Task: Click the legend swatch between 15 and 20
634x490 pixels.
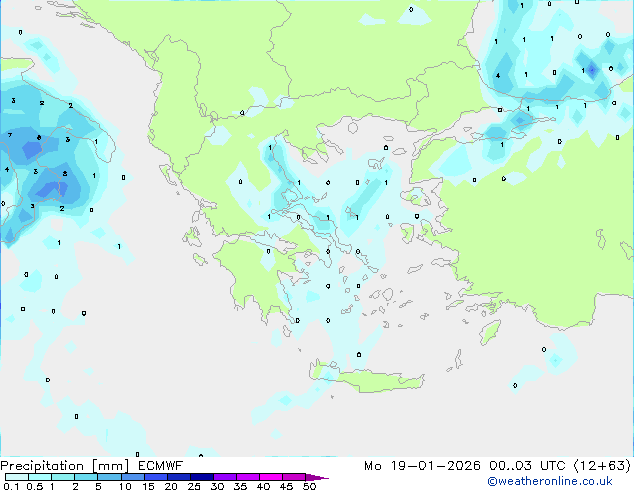Action: coord(156,477)
